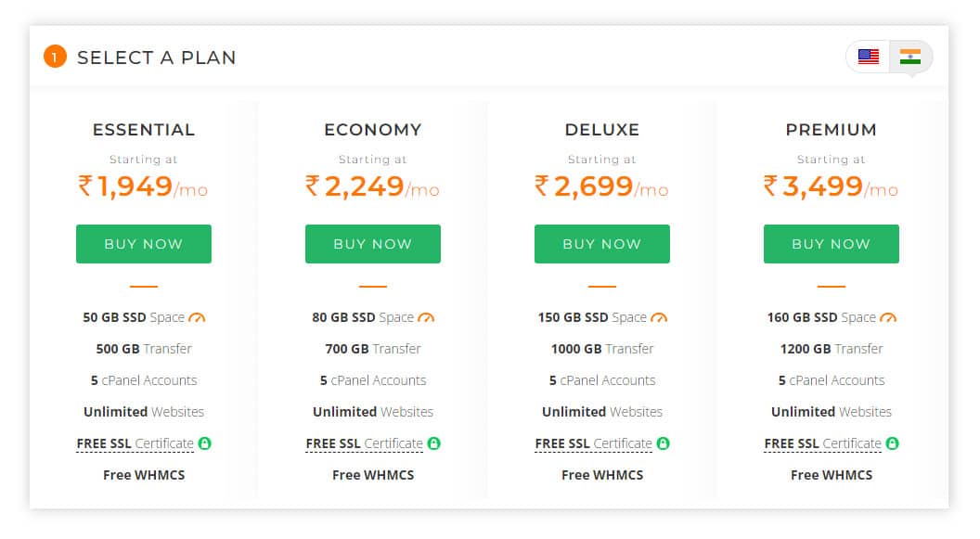
Task: Click the green padlock next to Essential's SSL certificate
Action: click(x=204, y=443)
